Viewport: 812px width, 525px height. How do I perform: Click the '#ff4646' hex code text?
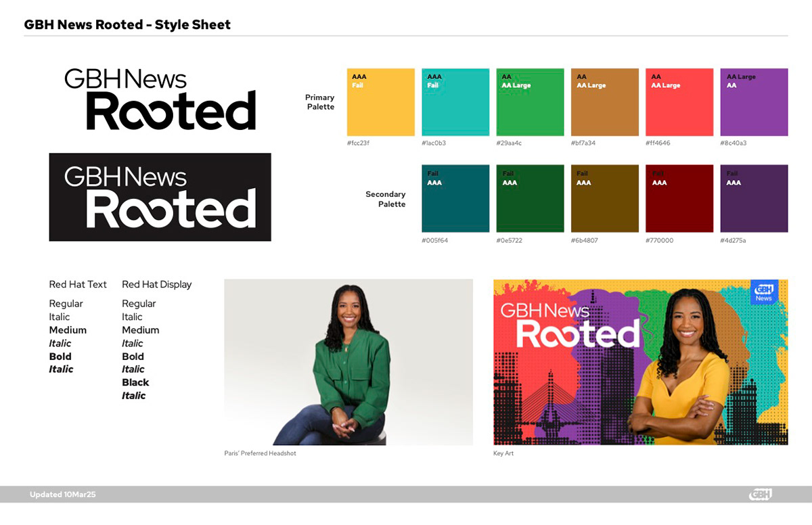click(658, 143)
